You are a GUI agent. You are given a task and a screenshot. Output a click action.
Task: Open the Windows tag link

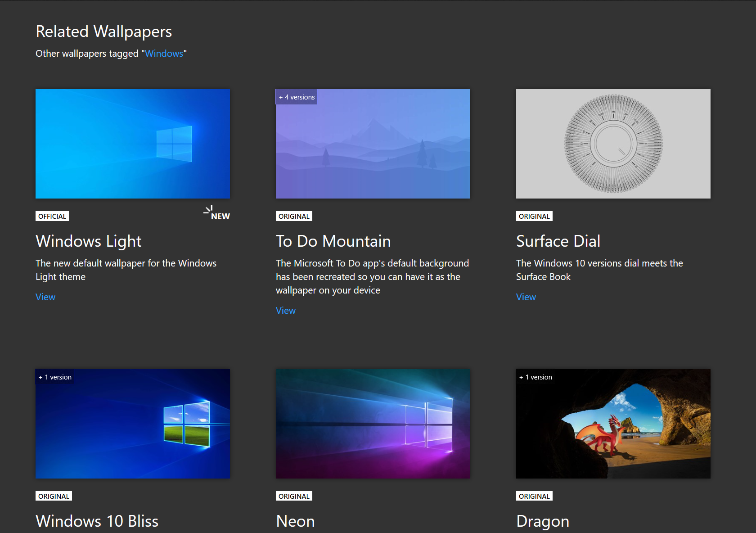point(164,54)
